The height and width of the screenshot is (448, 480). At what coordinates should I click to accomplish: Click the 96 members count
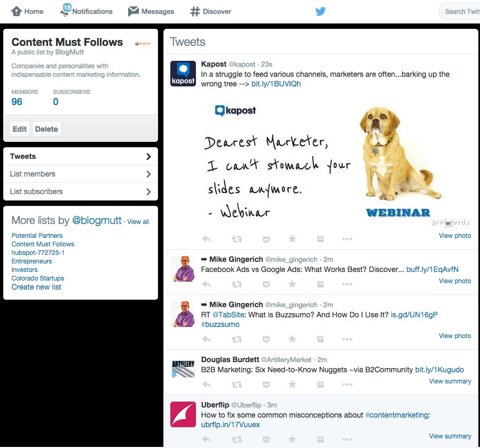(x=17, y=101)
